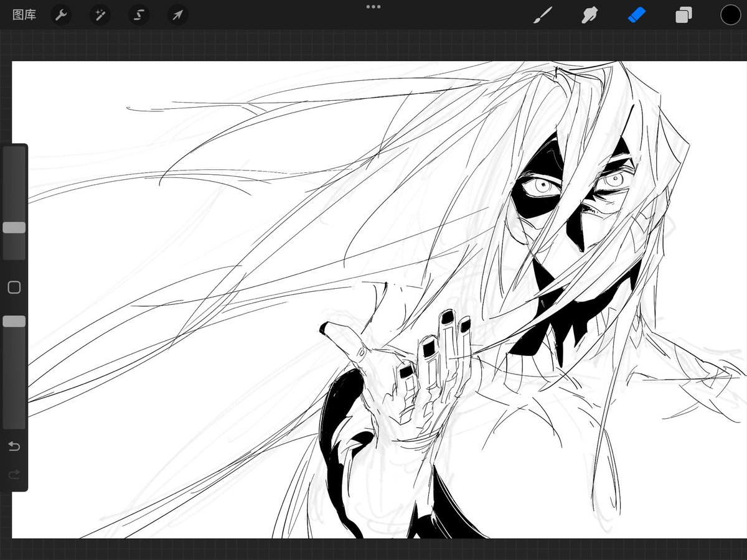The width and height of the screenshot is (747, 560).
Task: Open the Selection tool
Action: [x=139, y=15]
